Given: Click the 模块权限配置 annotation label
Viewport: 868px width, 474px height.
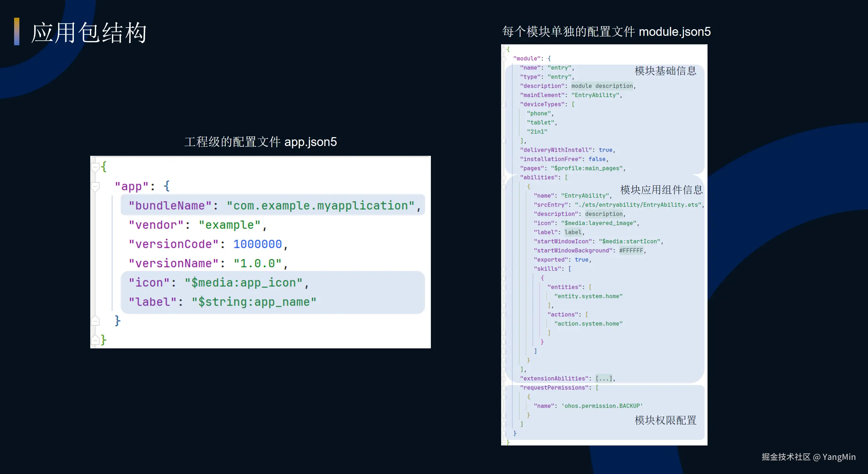Looking at the screenshot, I should [x=665, y=420].
